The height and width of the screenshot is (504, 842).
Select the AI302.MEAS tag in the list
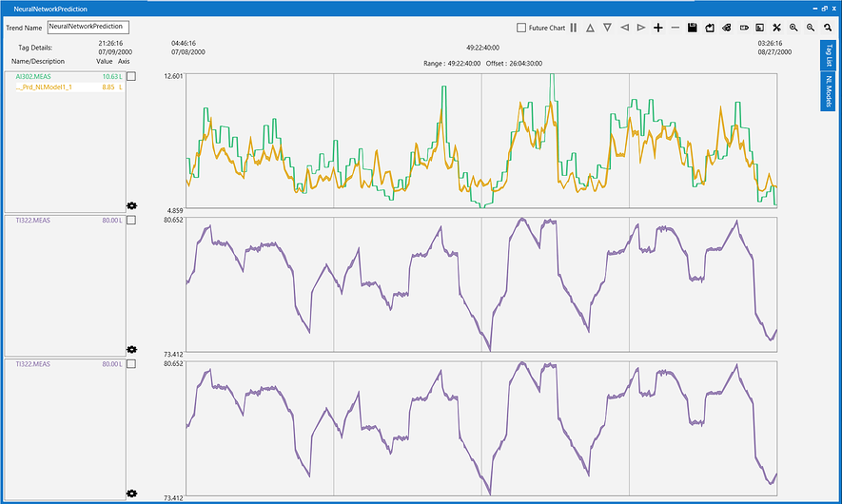[x=33, y=76]
